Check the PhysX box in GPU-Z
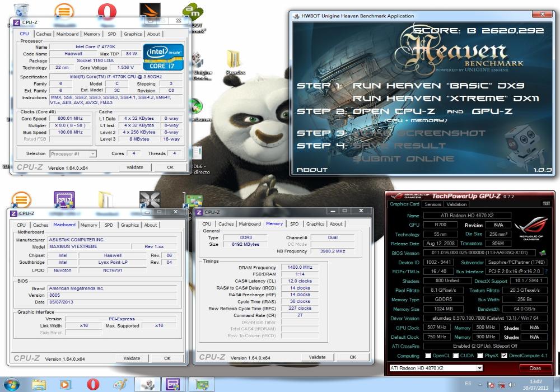The height and width of the screenshot is (392, 560). (x=480, y=356)
